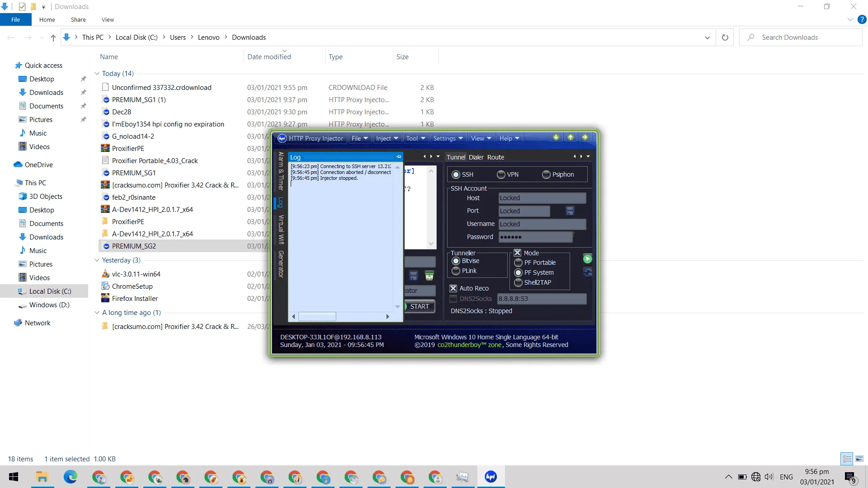Go up one folder level with the up arrow
This screenshot has width=868, height=488.
(53, 38)
